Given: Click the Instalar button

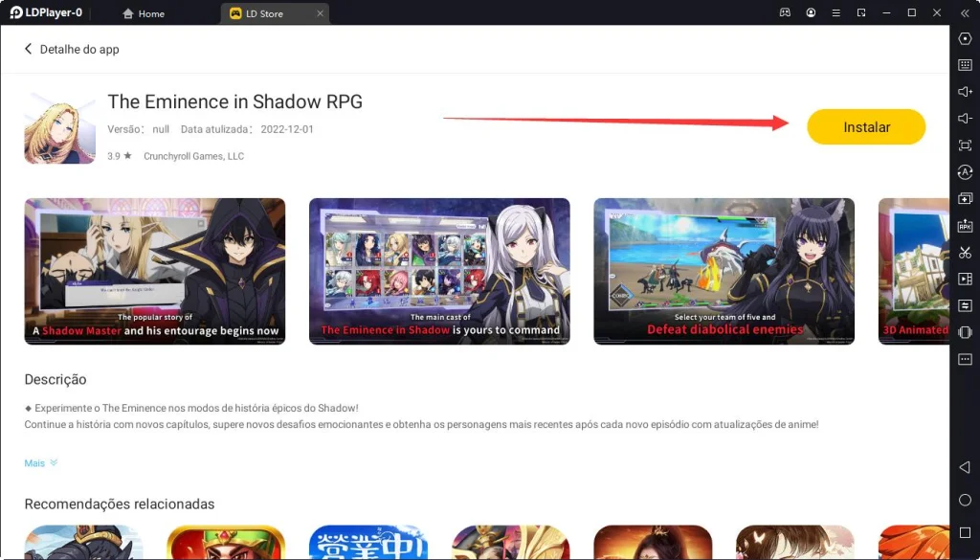Looking at the screenshot, I should [x=866, y=127].
